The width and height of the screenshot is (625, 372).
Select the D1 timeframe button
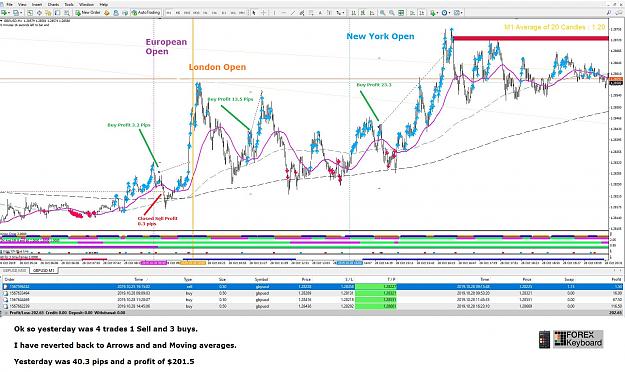tap(224, 13)
